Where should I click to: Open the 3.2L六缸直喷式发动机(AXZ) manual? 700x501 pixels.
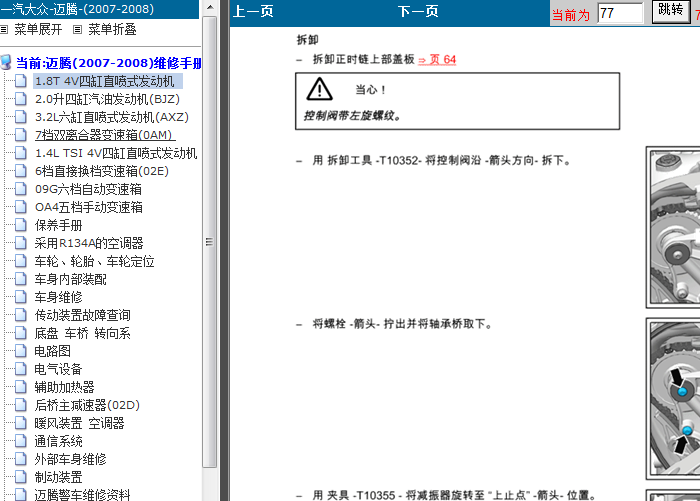pos(112,117)
